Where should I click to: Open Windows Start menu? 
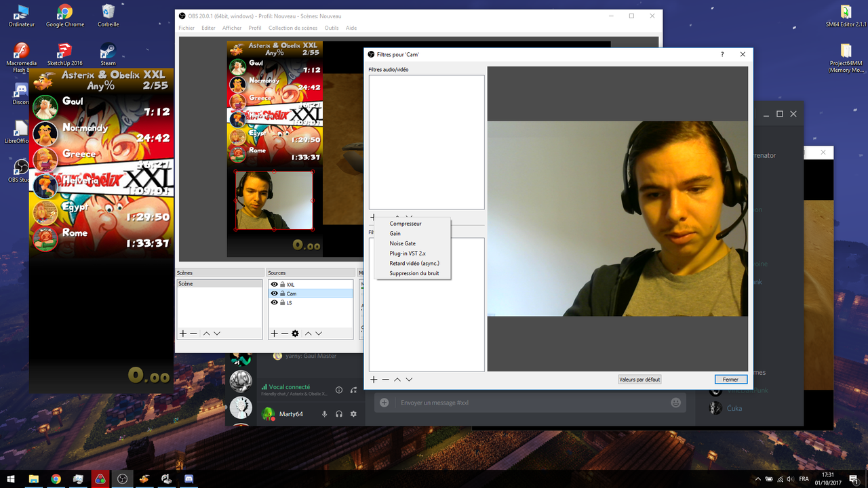click(x=11, y=479)
